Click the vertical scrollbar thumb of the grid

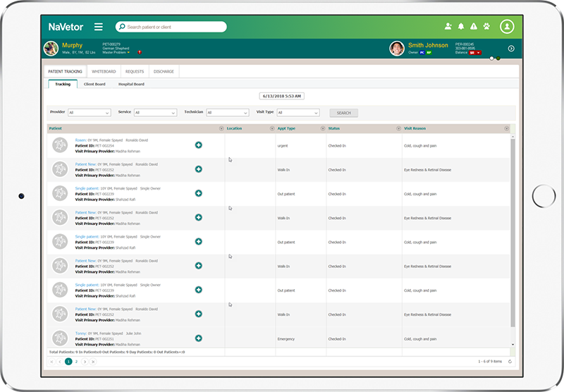[513, 233]
